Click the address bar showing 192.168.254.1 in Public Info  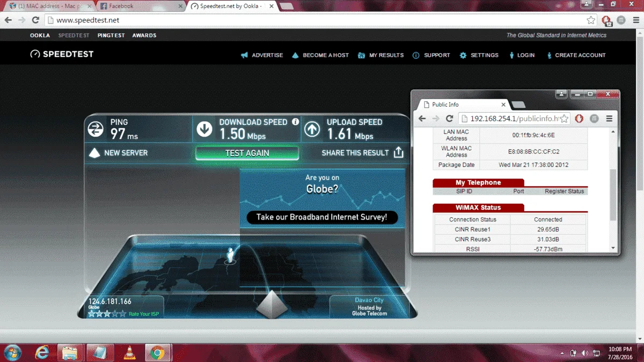[x=514, y=119]
